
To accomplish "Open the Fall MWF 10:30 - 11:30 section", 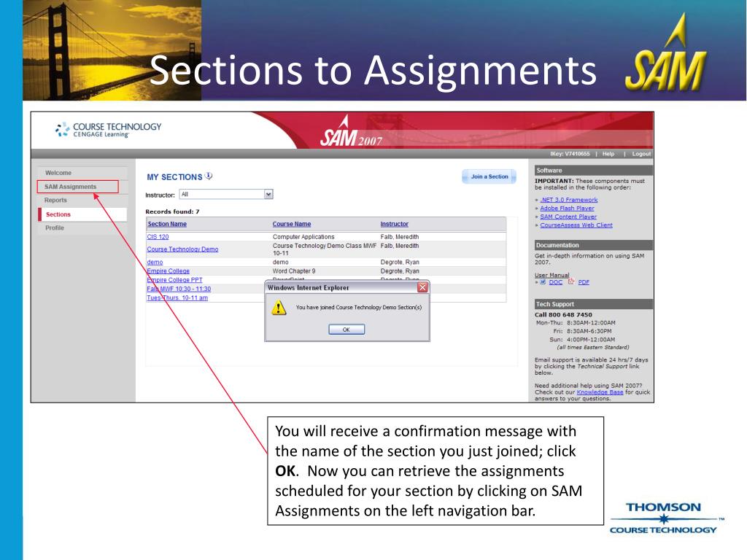I will (179, 289).
